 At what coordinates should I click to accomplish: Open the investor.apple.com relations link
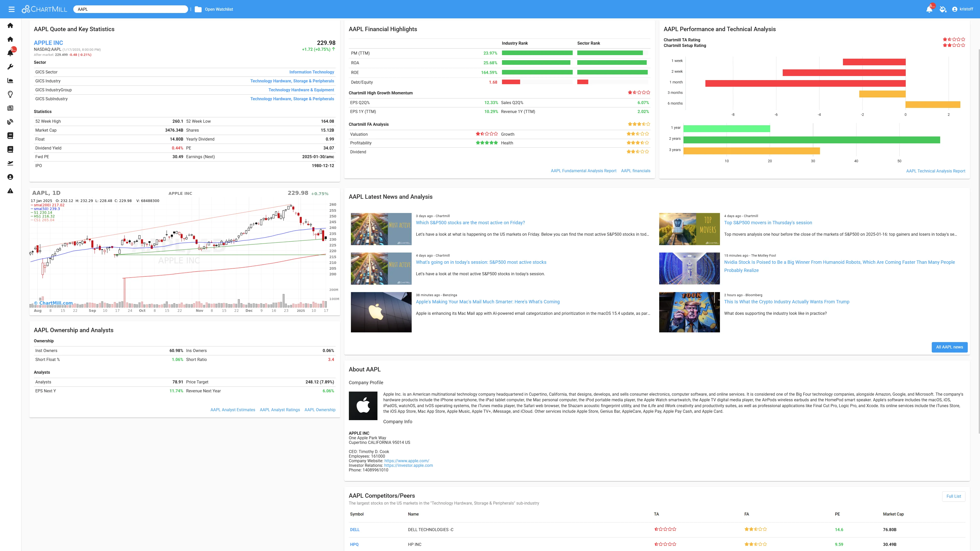tap(408, 466)
